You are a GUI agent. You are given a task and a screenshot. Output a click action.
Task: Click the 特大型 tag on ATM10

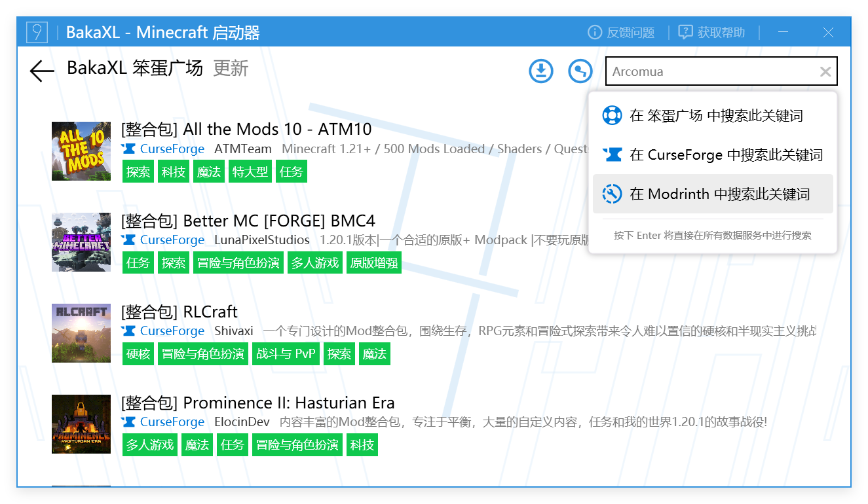pyautogui.click(x=250, y=172)
